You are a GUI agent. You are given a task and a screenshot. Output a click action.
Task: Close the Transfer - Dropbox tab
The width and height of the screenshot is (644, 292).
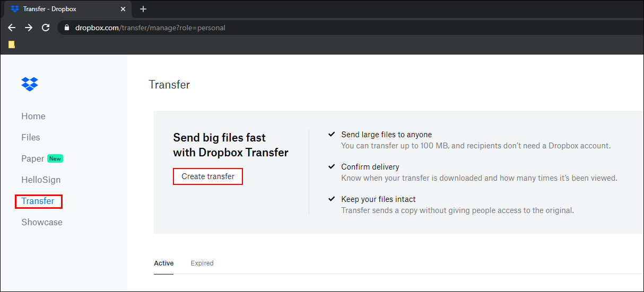pyautogui.click(x=124, y=9)
